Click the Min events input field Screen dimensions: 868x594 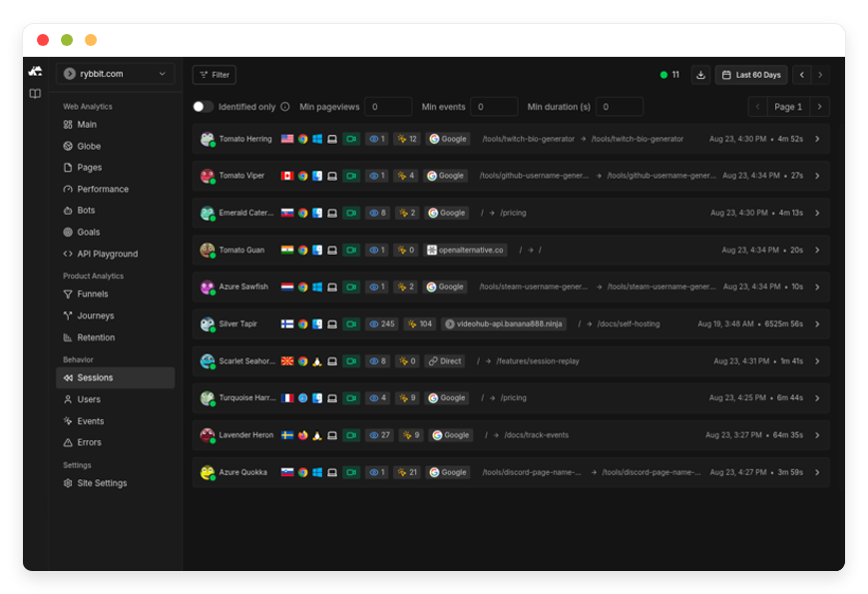click(x=494, y=107)
